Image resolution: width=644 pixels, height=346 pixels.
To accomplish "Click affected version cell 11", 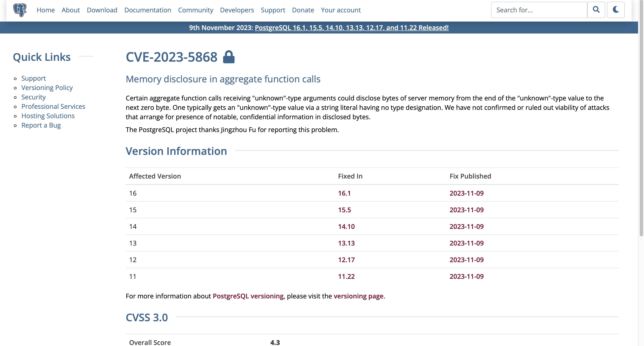I will point(133,276).
